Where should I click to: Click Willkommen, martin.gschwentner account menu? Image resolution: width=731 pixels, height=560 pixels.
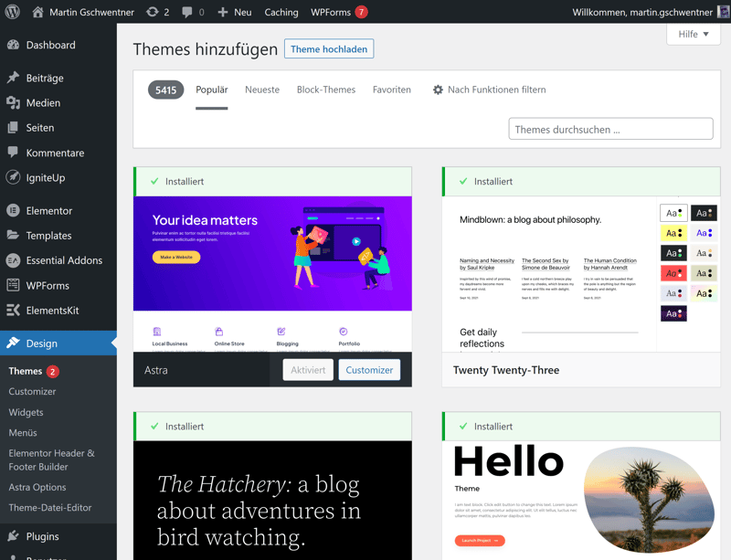[x=642, y=12]
